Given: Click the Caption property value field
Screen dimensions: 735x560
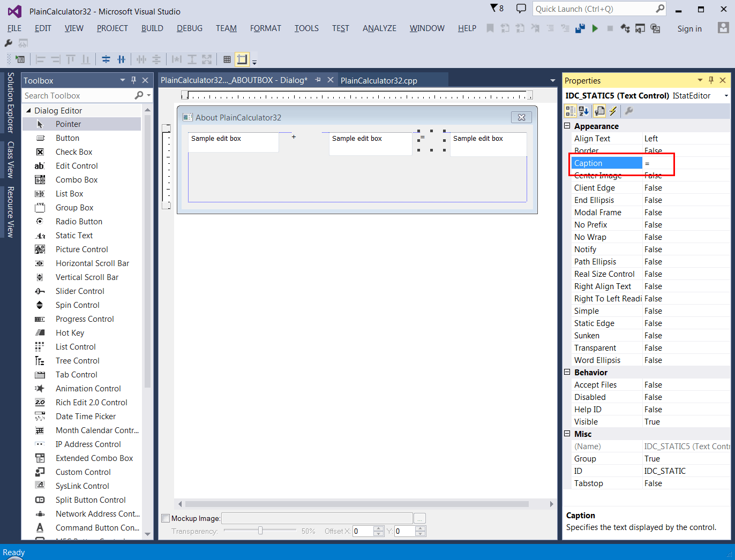Looking at the screenshot, I should (686, 163).
